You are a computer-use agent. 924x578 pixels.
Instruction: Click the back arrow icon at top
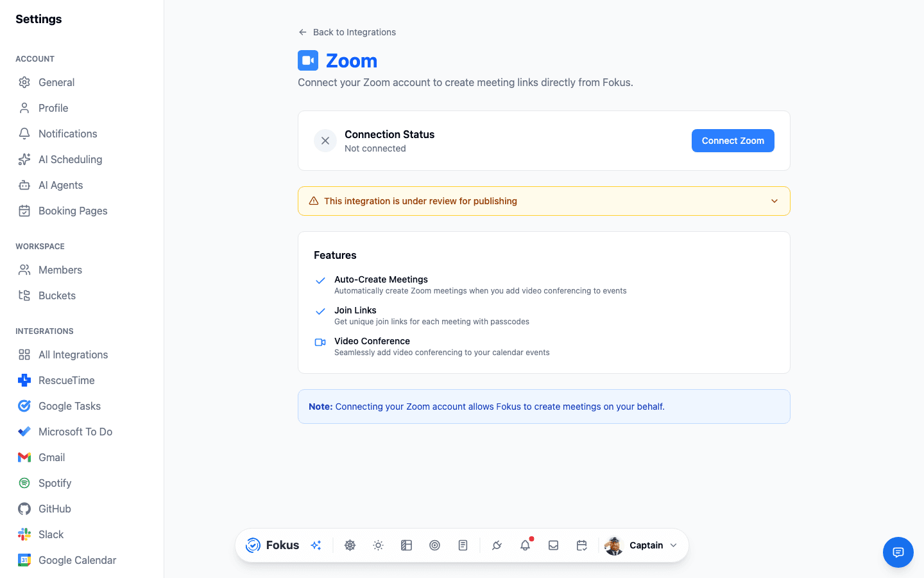click(x=303, y=32)
